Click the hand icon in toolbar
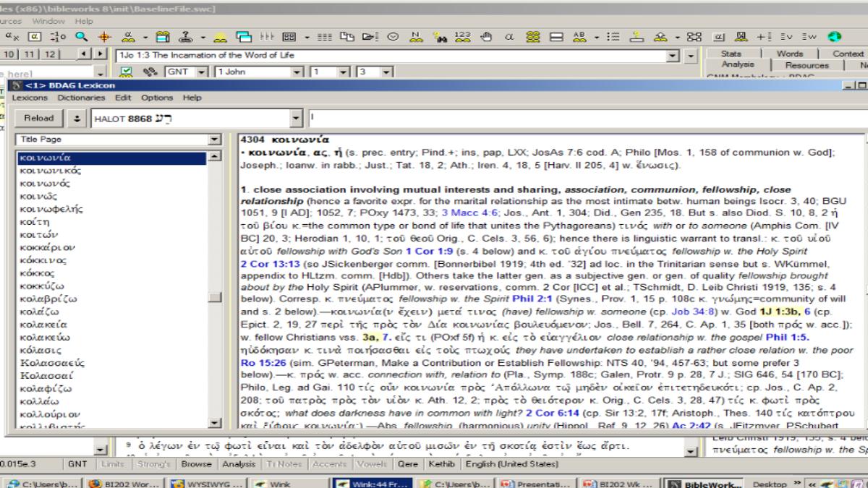The image size is (868, 488). (487, 37)
